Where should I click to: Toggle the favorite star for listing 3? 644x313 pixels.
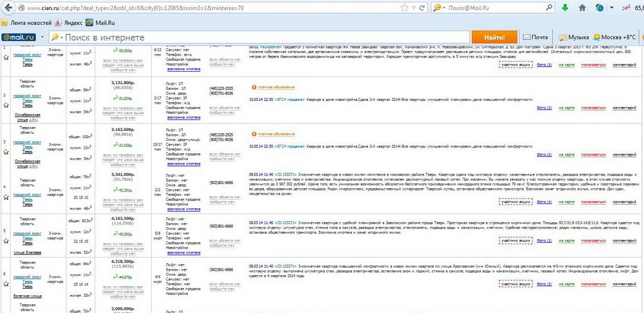pyautogui.click(x=6, y=152)
